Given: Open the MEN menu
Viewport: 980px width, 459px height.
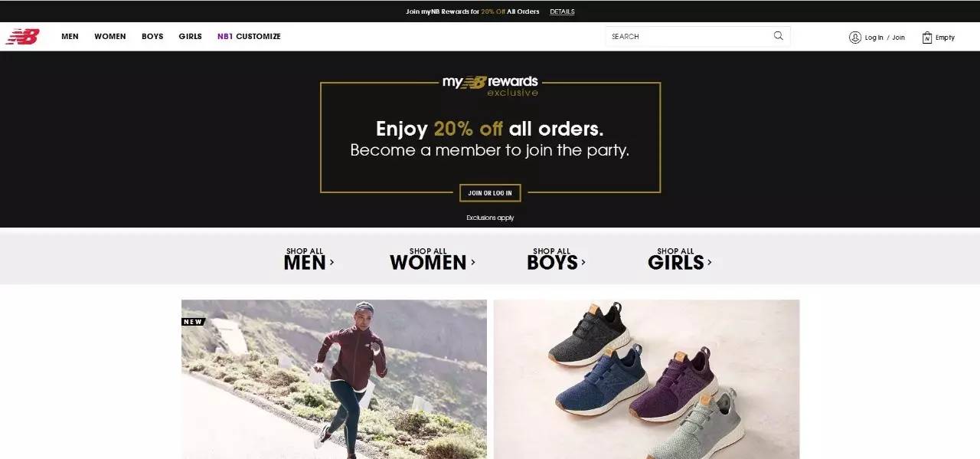Looking at the screenshot, I should (x=70, y=36).
